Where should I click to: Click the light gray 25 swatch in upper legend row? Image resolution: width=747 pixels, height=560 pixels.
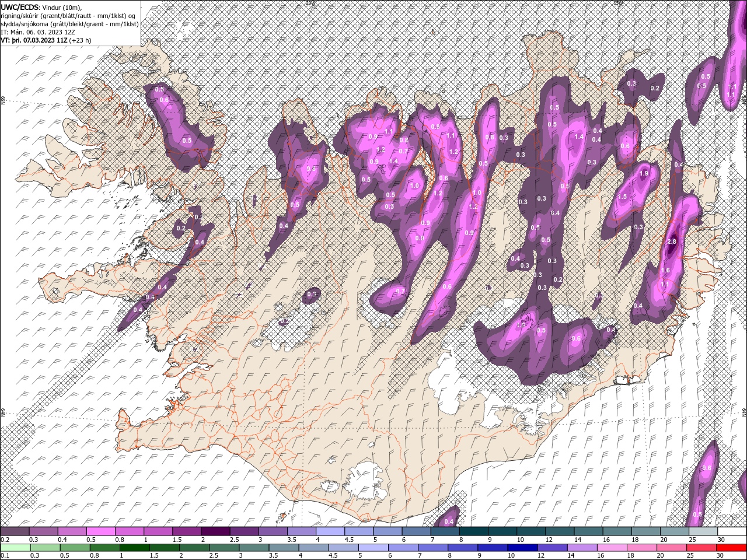pyautogui.click(x=703, y=531)
